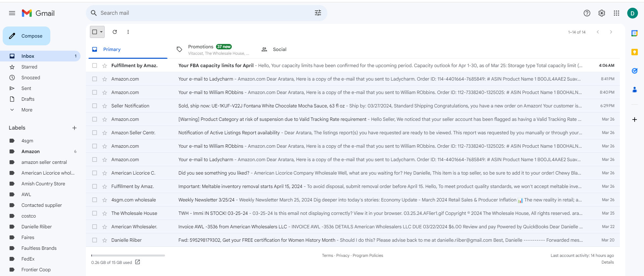Viewport: 644px width, 276px height.
Task: Select the Meltable inventory removal email checkbox
Action: 95,186
